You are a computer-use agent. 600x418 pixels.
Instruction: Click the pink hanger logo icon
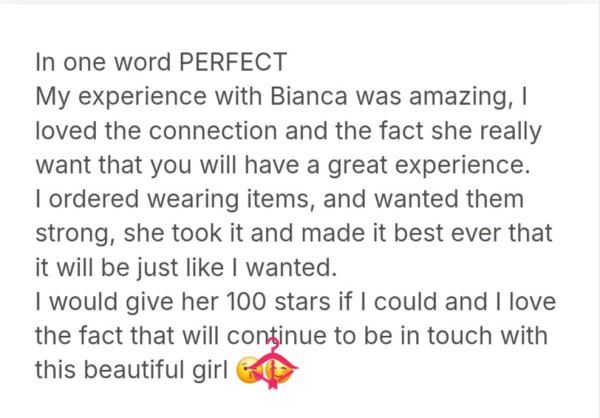tap(273, 364)
